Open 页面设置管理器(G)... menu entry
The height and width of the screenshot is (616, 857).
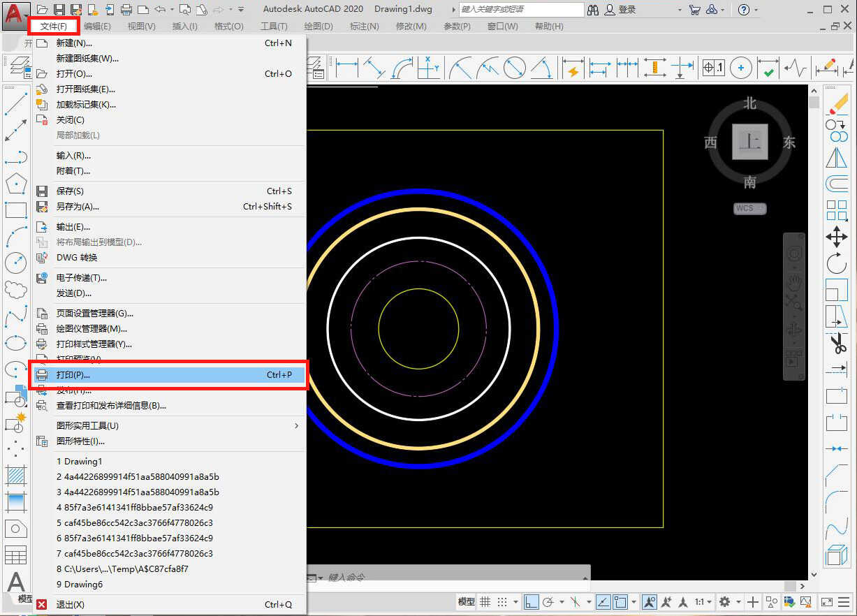coord(94,314)
